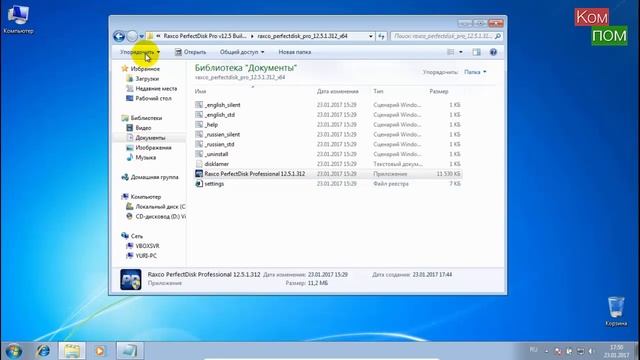Click the forward navigation arrow
The image size is (640, 360).
pos(132,36)
